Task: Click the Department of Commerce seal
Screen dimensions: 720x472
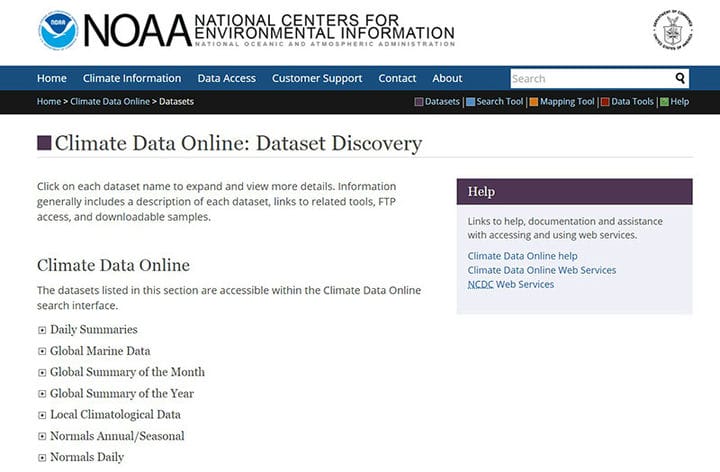Action: [x=673, y=29]
